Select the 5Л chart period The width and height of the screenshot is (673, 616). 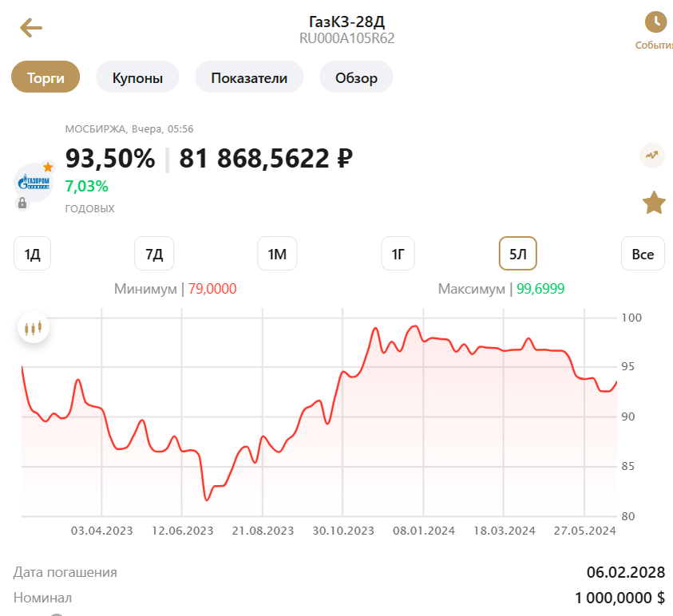(x=518, y=254)
